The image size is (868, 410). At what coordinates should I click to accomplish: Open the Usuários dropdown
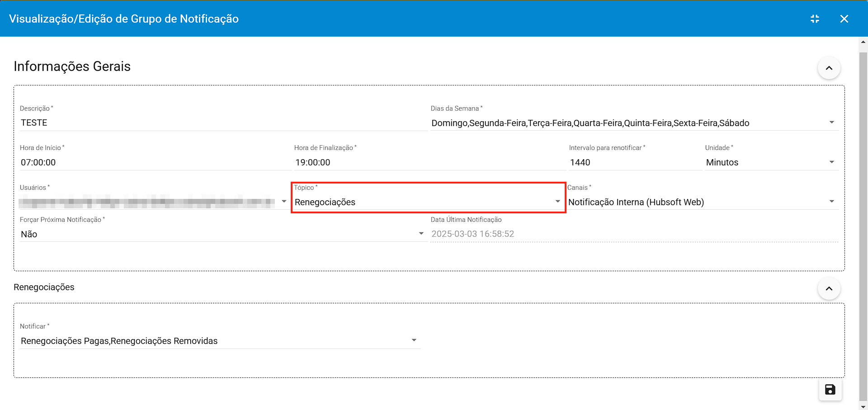click(154, 202)
